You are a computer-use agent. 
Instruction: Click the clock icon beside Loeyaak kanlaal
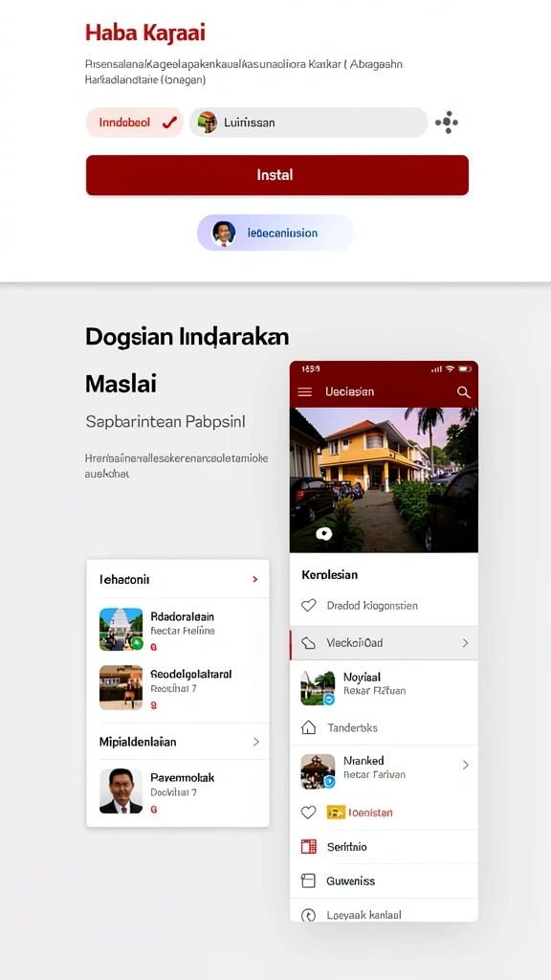tap(309, 915)
